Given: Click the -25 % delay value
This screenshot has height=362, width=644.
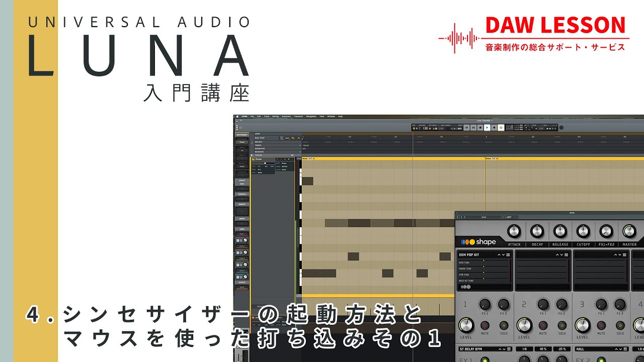Looking at the screenshot, I should click(562, 348).
